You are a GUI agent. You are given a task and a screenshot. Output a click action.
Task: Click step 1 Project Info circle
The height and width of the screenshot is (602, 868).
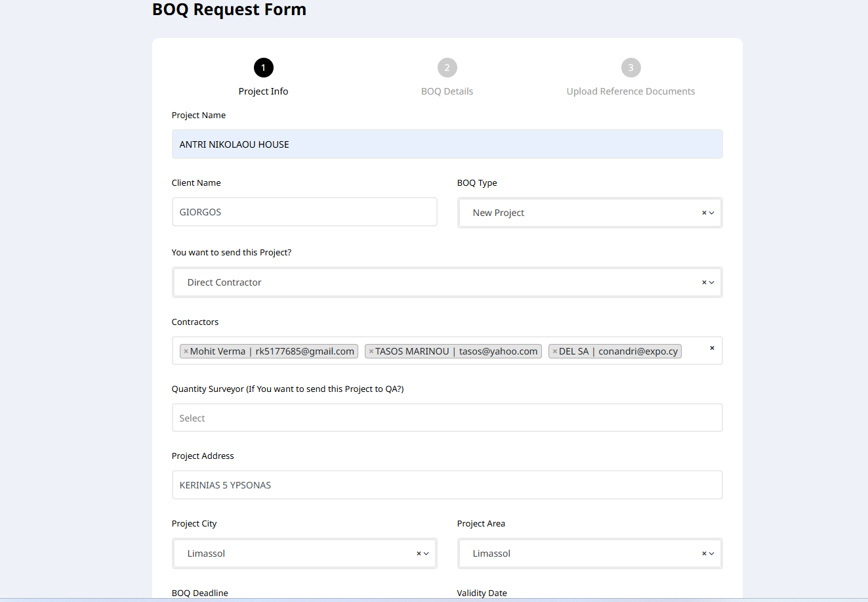263,68
